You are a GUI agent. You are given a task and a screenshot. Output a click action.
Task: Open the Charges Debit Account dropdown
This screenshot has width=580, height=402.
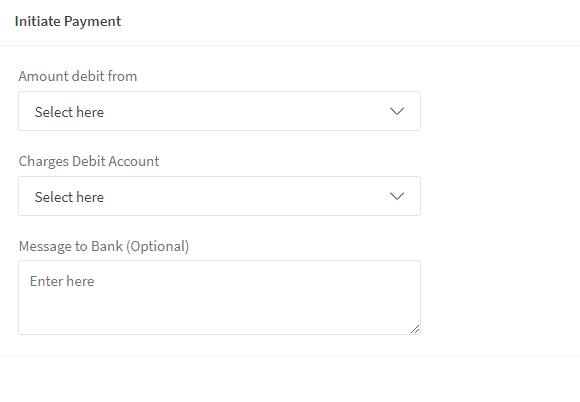click(219, 196)
